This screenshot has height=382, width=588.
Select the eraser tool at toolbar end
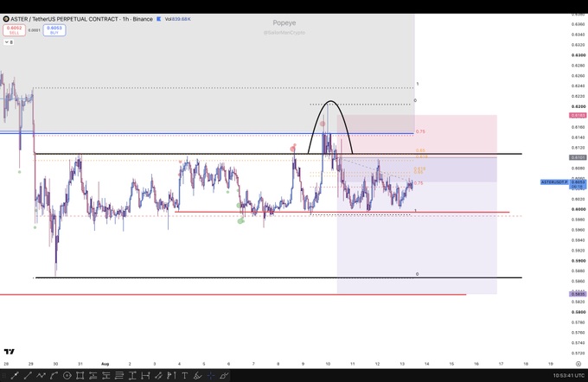[224, 375]
